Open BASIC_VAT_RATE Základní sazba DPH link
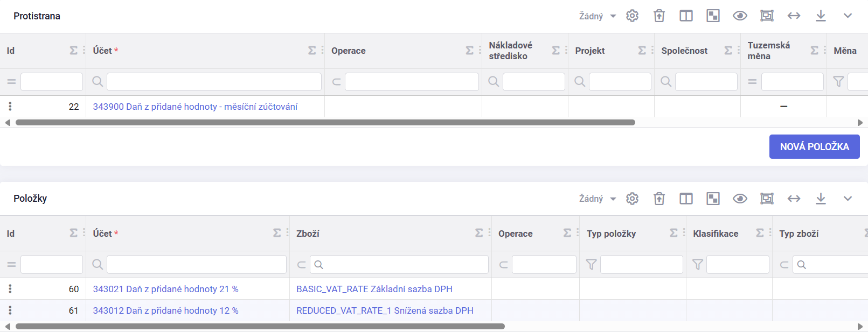This screenshot has height=332, width=868. [374, 289]
